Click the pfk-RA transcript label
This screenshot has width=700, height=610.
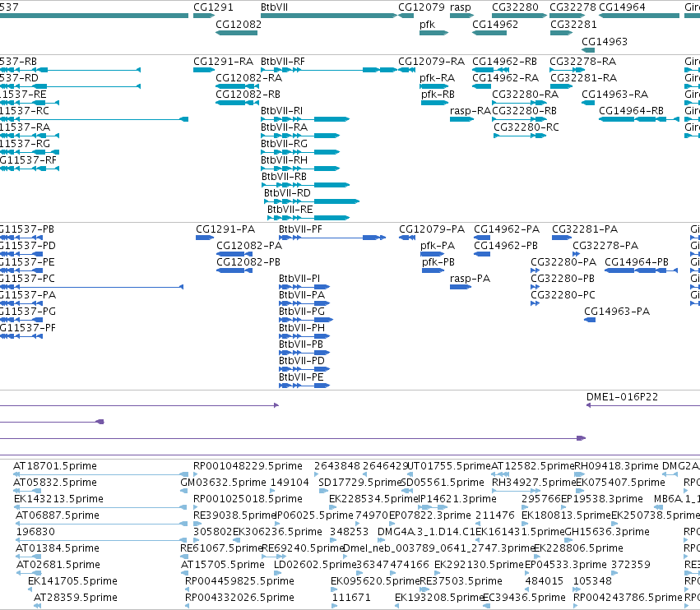coord(437,77)
